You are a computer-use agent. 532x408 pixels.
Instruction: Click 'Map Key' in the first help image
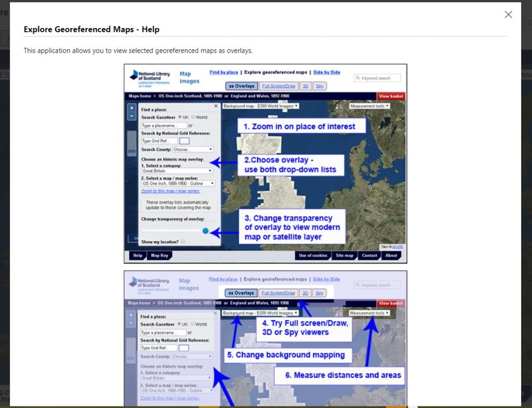(159, 256)
